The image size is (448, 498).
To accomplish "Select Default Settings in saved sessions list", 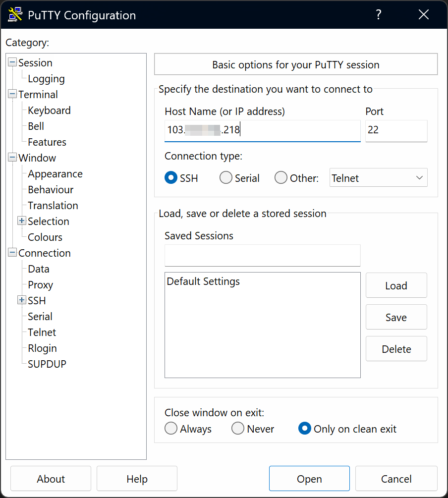I will click(203, 281).
